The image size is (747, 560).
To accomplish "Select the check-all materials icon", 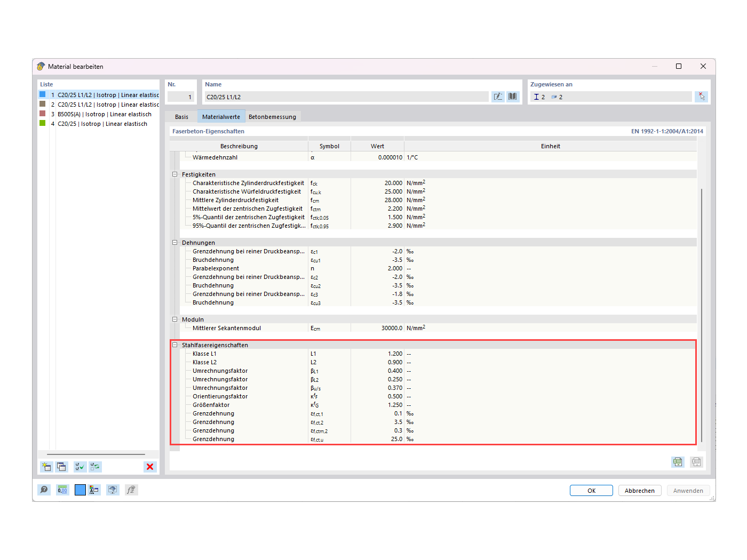I will point(80,467).
